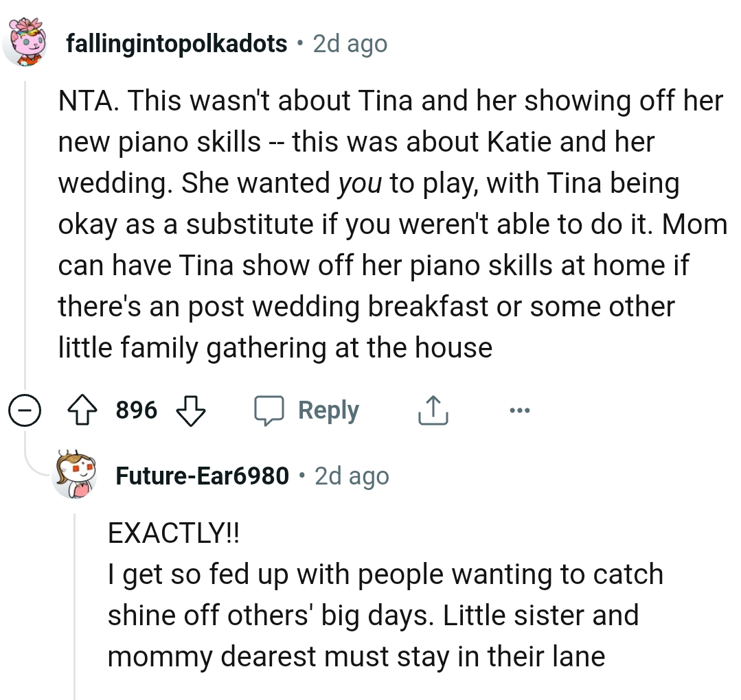Click fallingintopolkadots' snoo avatar
Image resolution: width=741 pixels, height=700 pixels.
(26, 41)
